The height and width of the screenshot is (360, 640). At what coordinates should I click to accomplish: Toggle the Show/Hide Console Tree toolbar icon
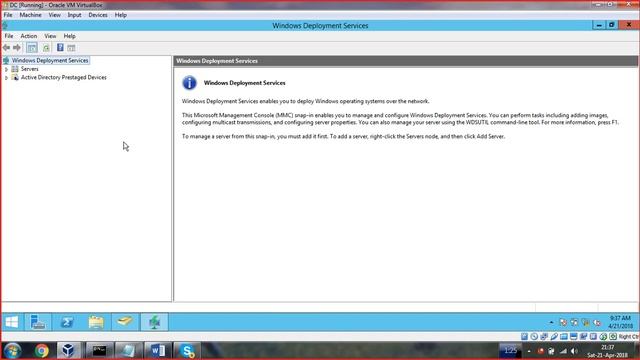tap(32, 48)
